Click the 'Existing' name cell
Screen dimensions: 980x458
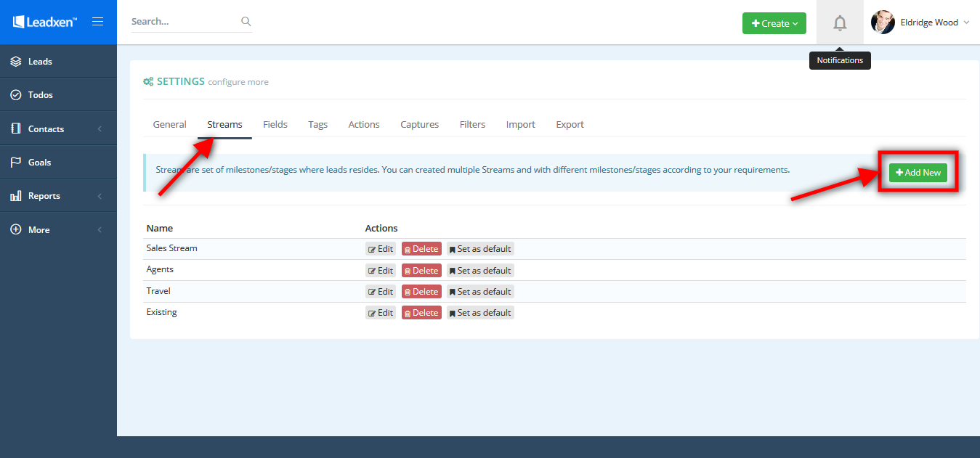click(161, 312)
